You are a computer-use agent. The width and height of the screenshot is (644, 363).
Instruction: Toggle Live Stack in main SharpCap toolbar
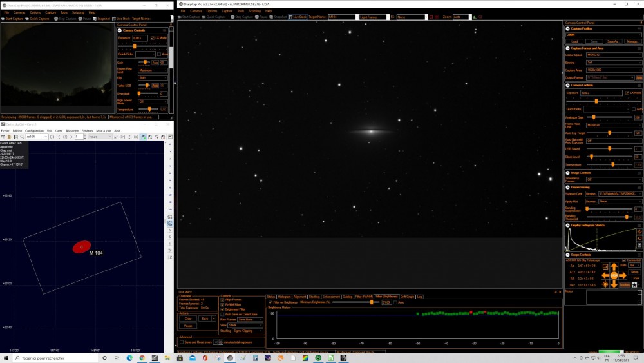298,17
